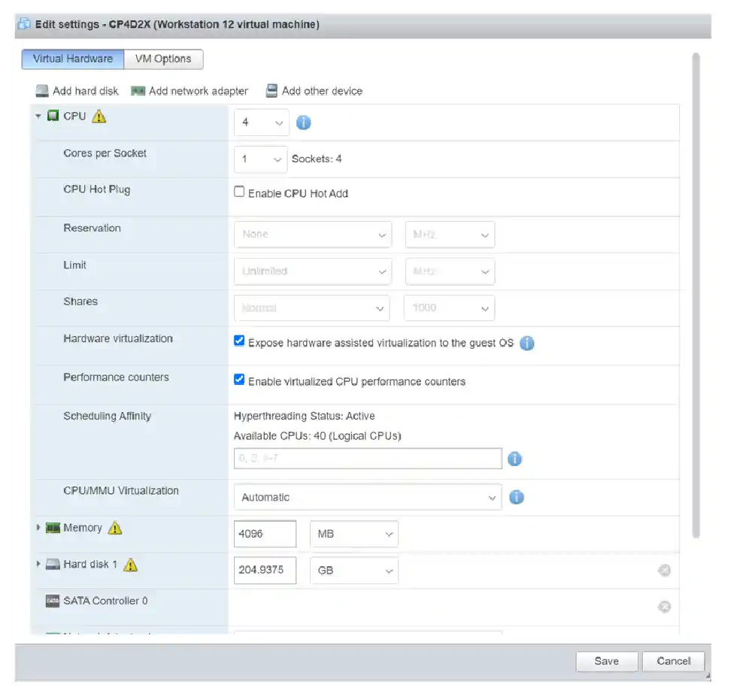Viewport: 731px width, 700px height.
Task: Click the Add network adapter icon
Action: [138, 90]
